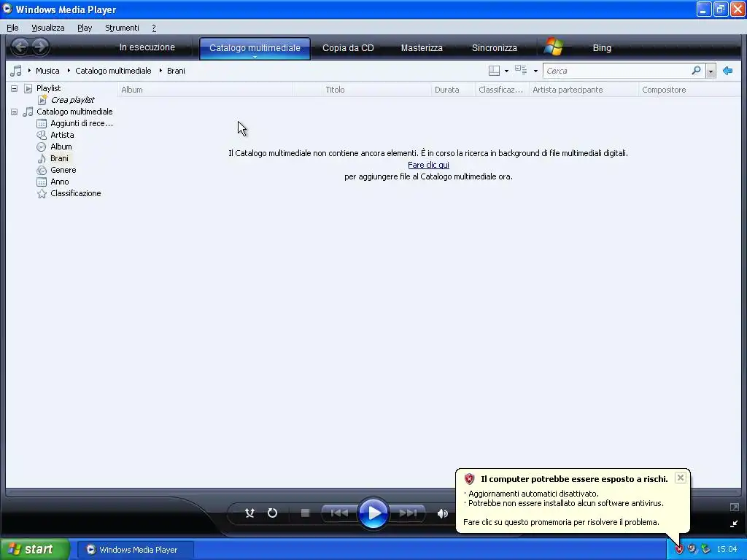This screenshot has height=560, width=747.
Task: Sort by the Album column header
Action: (205, 90)
